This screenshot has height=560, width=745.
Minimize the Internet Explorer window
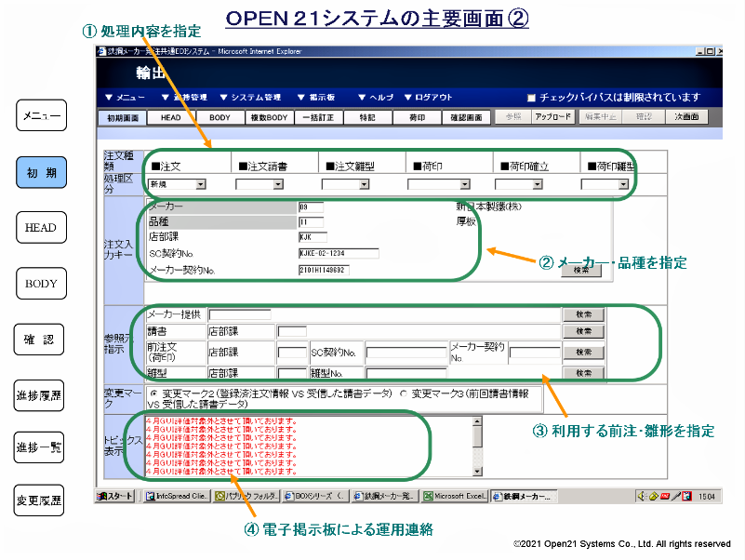tap(699, 51)
